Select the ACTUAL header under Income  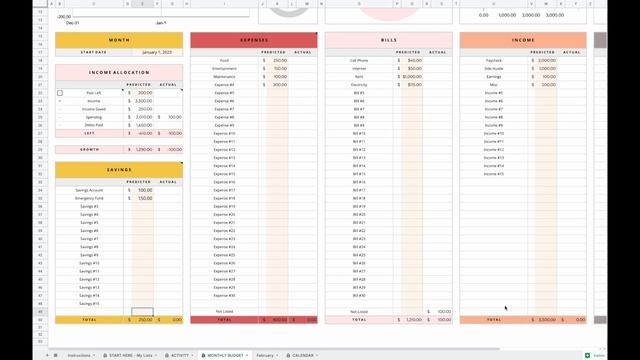pyautogui.click(x=571, y=52)
